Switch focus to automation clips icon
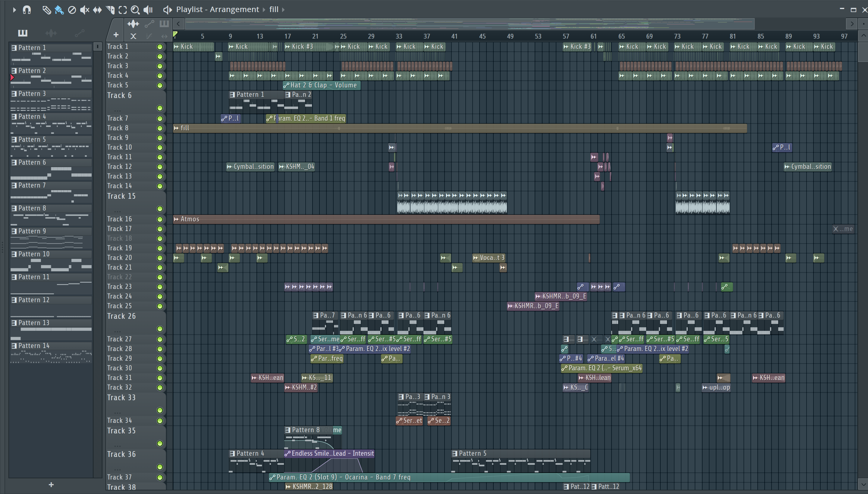The height and width of the screenshot is (494, 868). (x=149, y=24)
